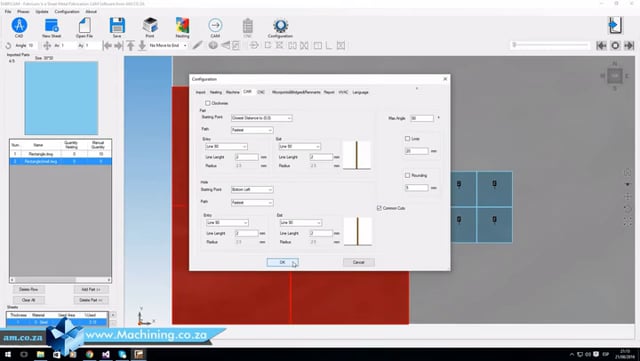Open the Nesting tool icon
This screenshot has width=640, height=361.
[x=182, y=25]
